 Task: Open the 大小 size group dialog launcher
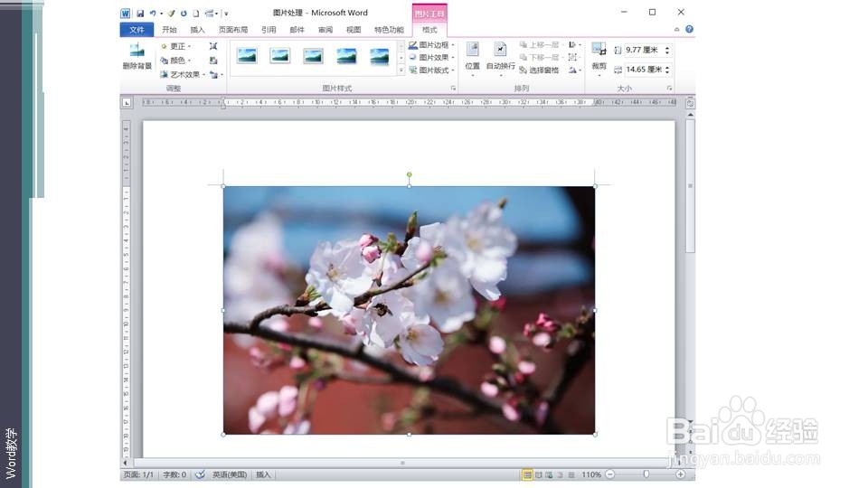click(669, 88)
